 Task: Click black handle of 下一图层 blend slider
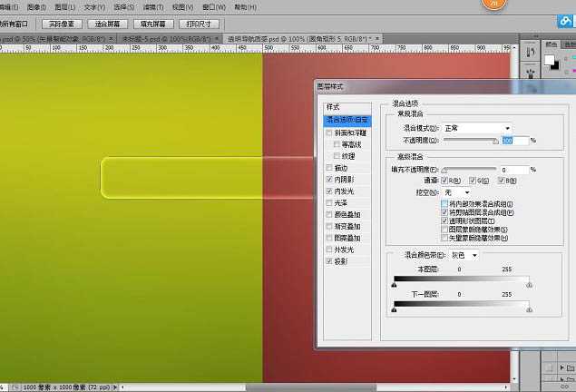click(395, 309)
